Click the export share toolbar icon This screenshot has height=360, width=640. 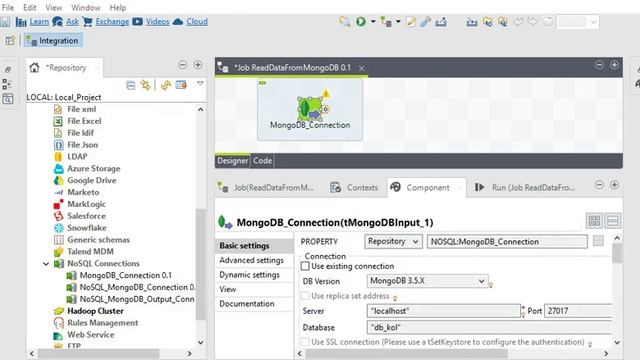pyautogui.click(x=441, y=21)
